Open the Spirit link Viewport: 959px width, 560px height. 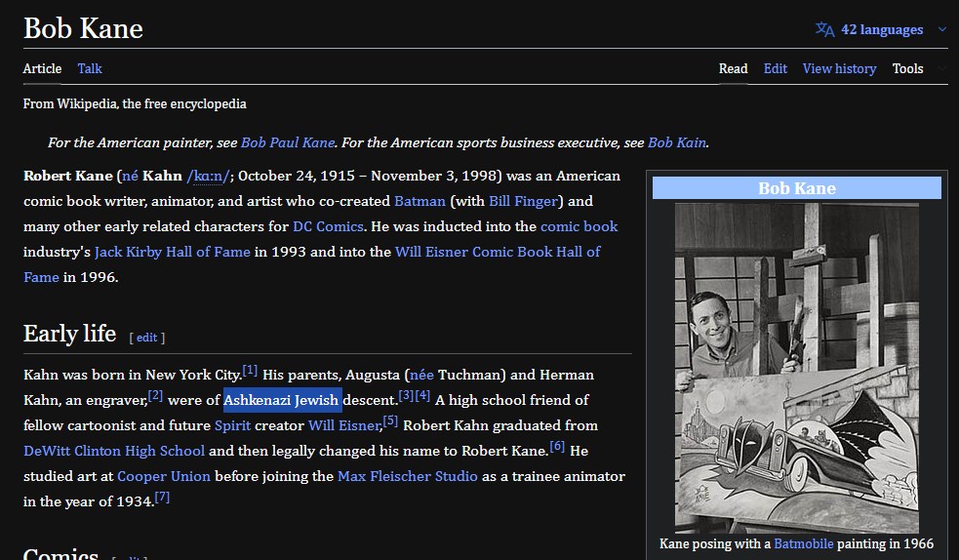pyautogui.click(x=232, y=425)
